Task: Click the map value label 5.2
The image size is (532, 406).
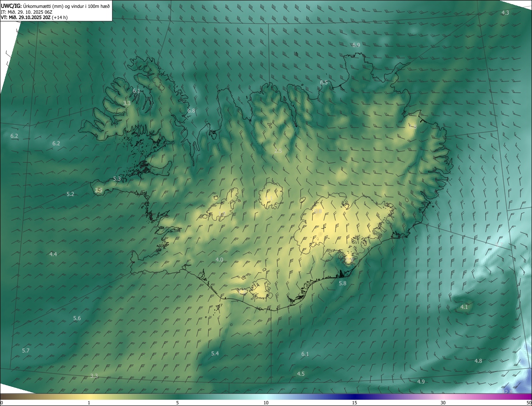Action: tap(70, 194)
